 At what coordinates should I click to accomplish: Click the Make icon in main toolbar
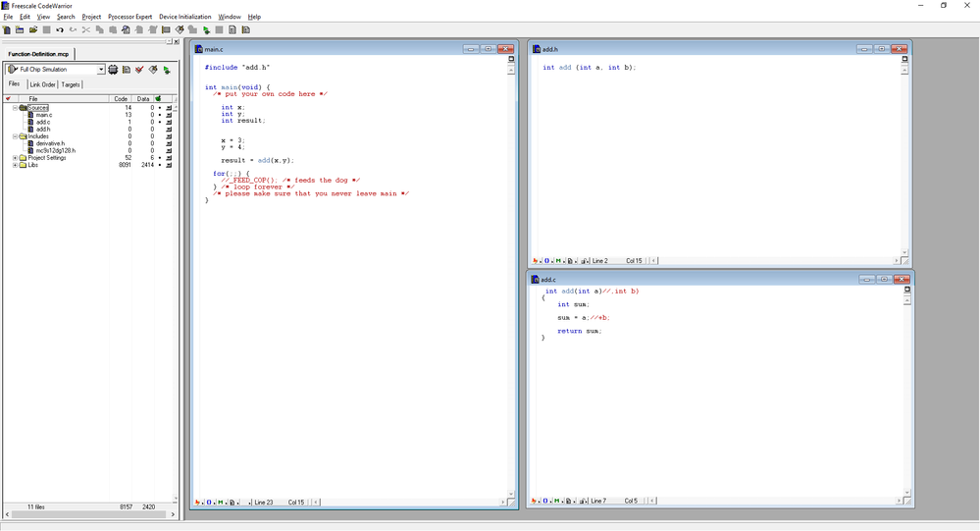pos(180,29)
